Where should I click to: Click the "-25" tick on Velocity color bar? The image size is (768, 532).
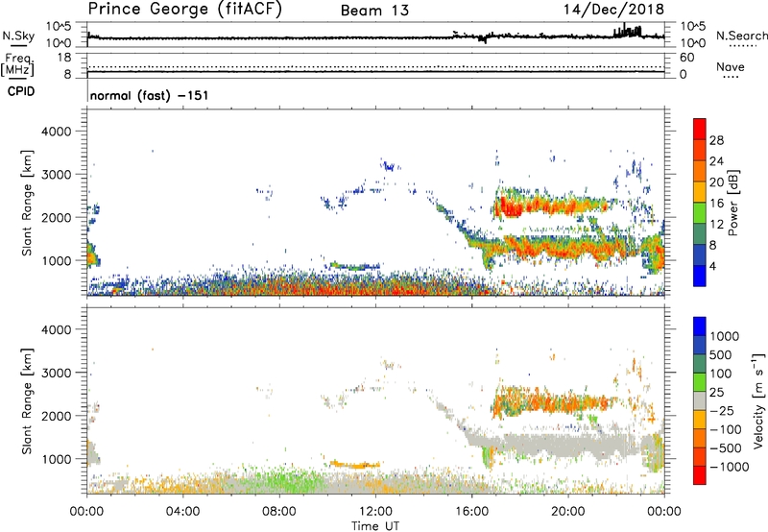tap(722, 411)
